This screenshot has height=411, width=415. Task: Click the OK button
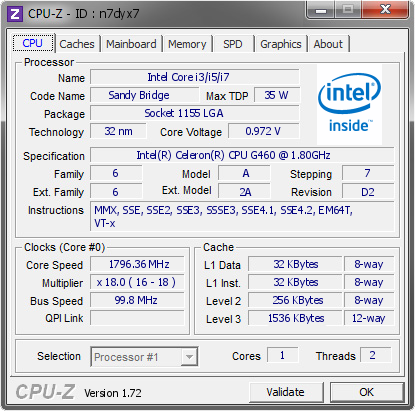click(367, 392)
